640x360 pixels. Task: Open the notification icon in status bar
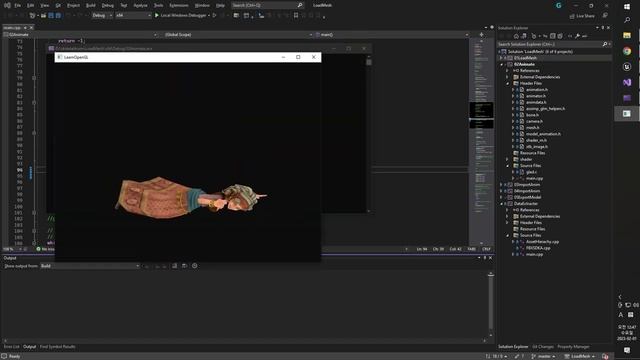pyautogui.click(x=605, y=356)
